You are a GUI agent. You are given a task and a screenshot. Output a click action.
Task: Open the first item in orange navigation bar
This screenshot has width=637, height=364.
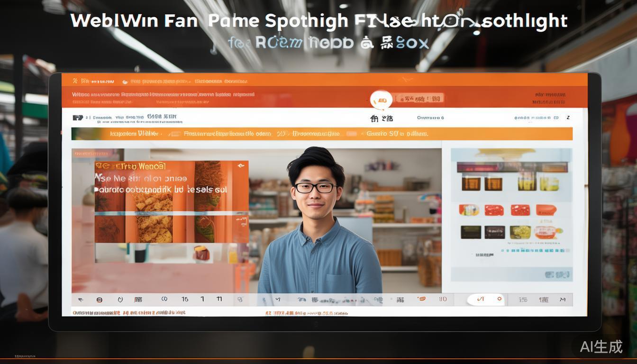134,134
